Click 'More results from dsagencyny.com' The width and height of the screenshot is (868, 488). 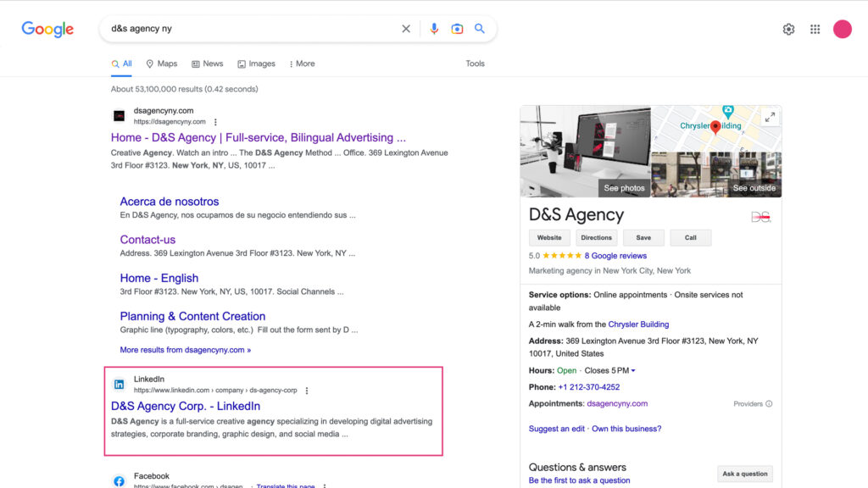coord(186,350)
